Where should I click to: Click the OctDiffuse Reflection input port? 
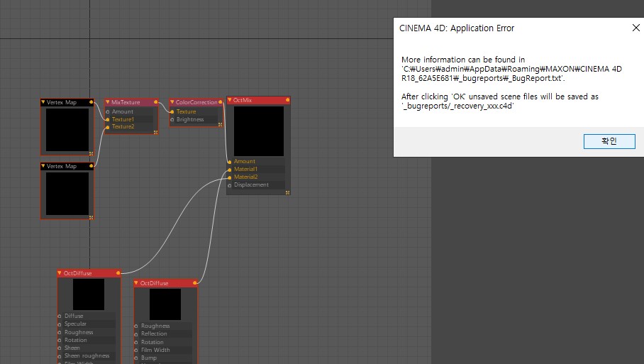point(136,334)
